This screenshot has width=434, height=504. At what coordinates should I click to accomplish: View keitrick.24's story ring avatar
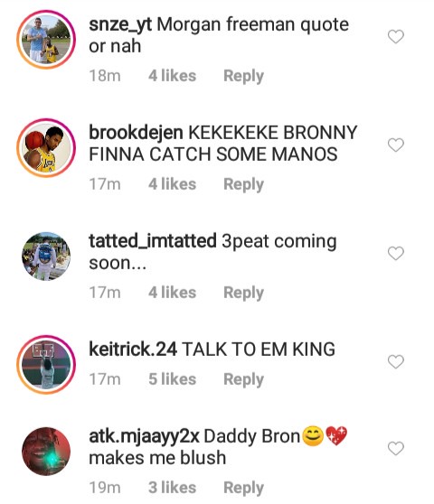pos(46,365)
